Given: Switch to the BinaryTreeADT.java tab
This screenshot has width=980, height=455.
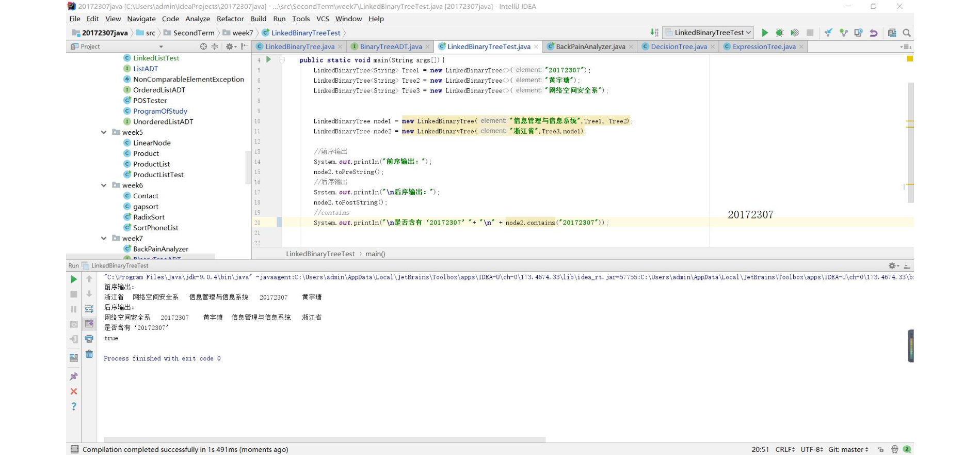Looking at the screenshot, I should point(391,46).
